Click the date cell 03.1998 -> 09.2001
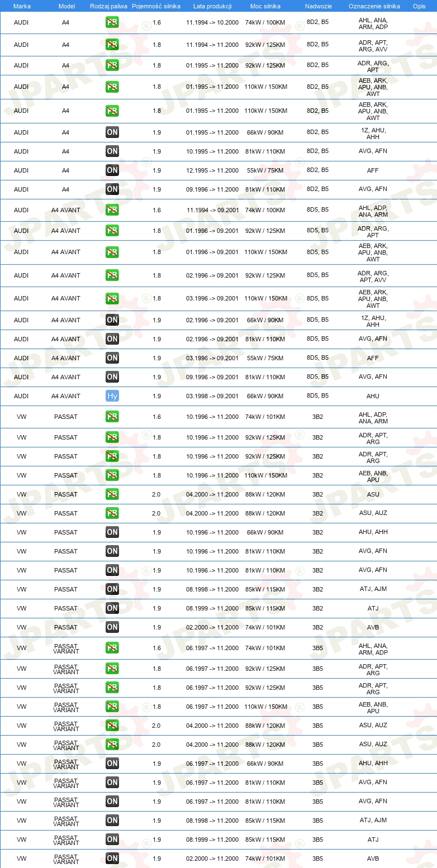 (x=212, y=396)
